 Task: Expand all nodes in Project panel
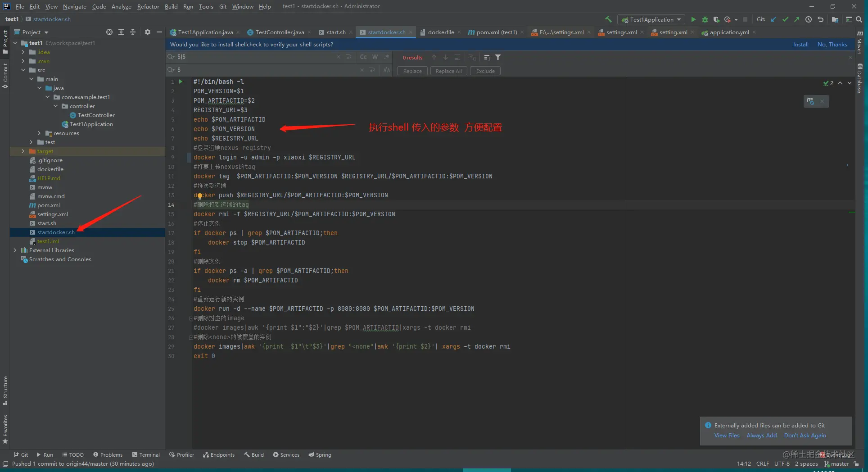tap(121, 32)
